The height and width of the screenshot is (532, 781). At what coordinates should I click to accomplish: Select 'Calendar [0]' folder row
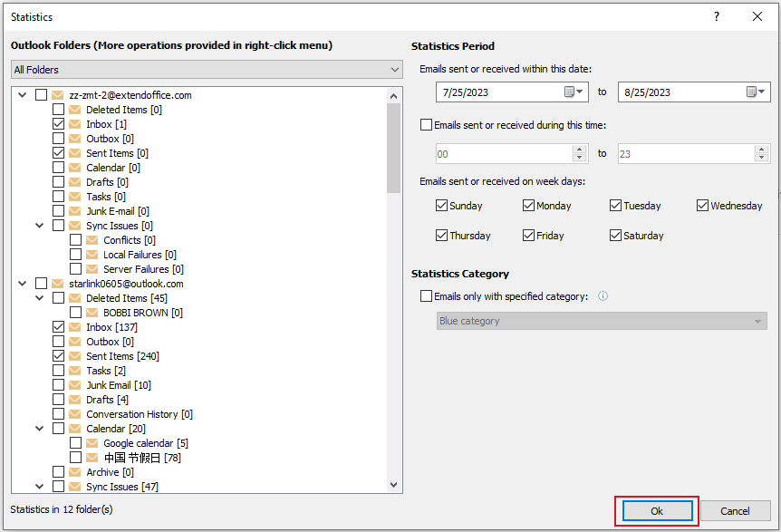[113, 168]
